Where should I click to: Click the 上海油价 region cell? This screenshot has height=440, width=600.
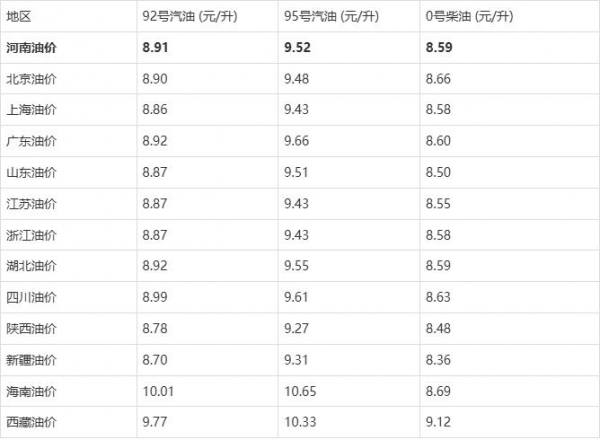click(x=31, y=109)
